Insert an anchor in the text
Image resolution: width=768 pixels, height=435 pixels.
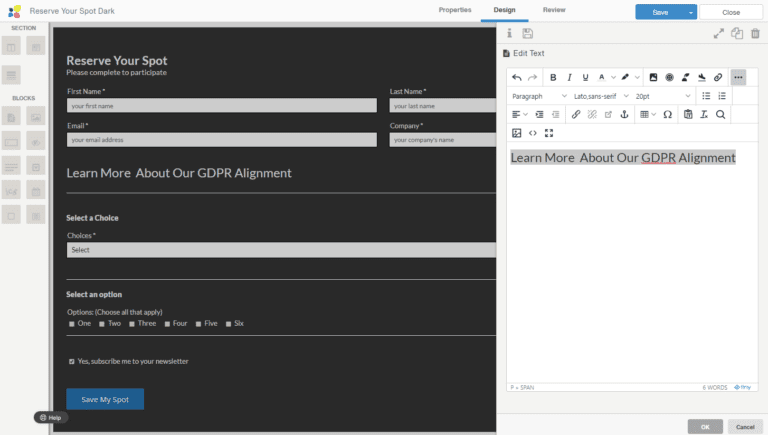(x=625, y=115)
